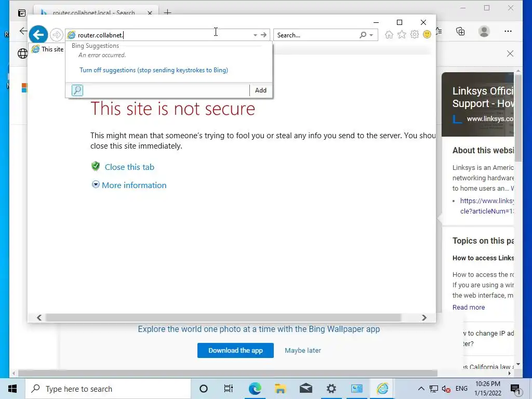Click the Add button in suggestions dropdown

point(261,90)
